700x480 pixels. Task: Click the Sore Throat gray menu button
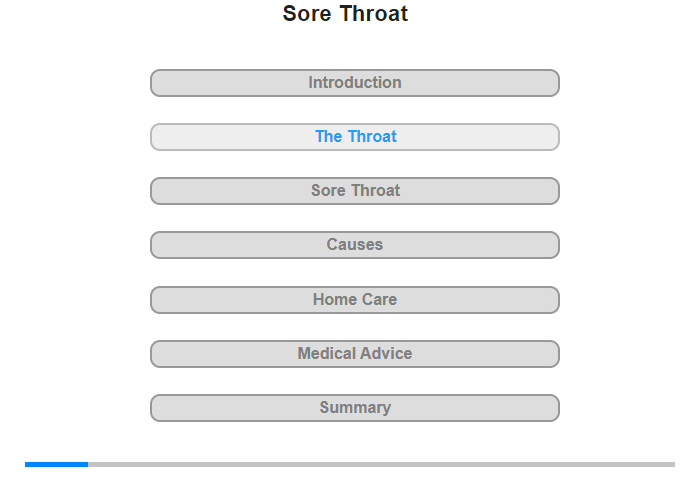pyautogui.click(x=355, y=191)
